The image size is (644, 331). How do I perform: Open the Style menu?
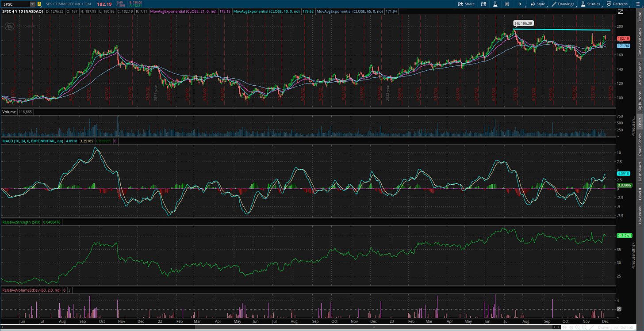(539, 4)
